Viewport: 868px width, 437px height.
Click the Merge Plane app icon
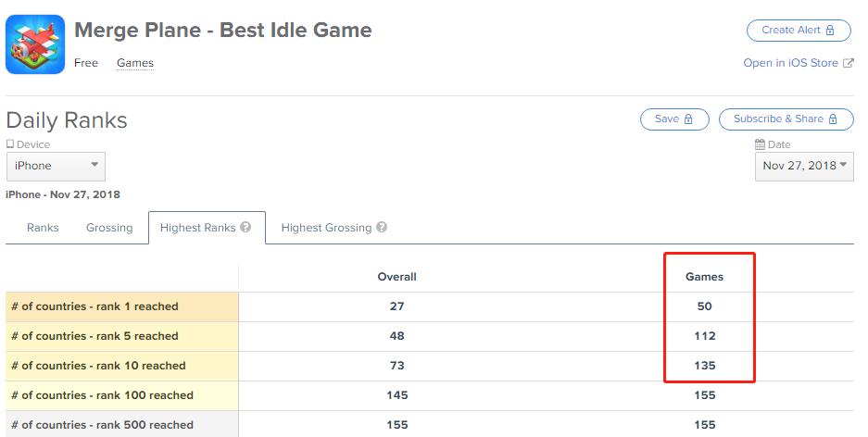[x=35, y=44]
